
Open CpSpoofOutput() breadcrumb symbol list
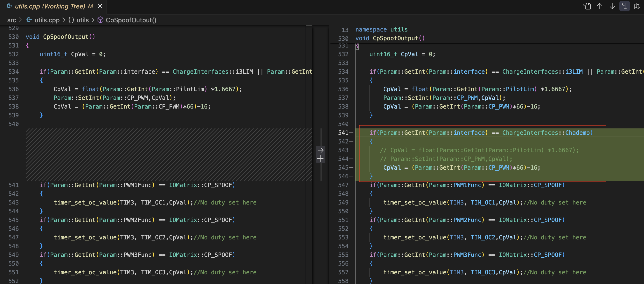(x=131, y=20)
